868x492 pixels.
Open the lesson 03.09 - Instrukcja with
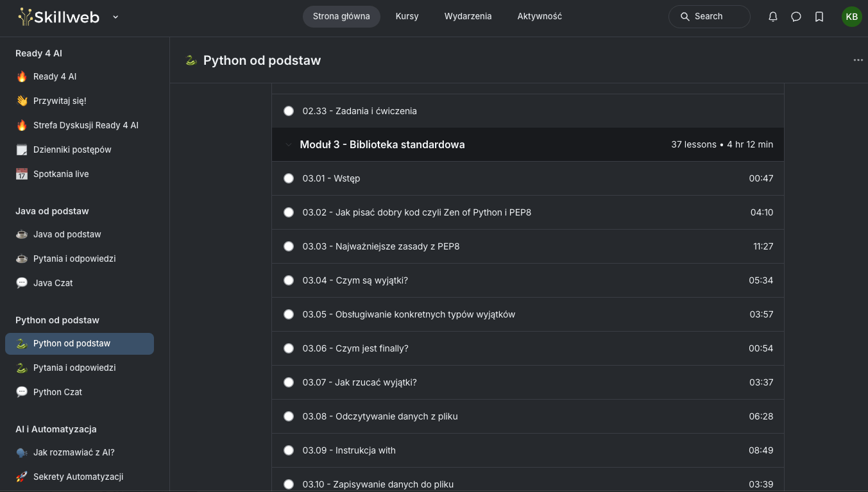tap(349, 450)
